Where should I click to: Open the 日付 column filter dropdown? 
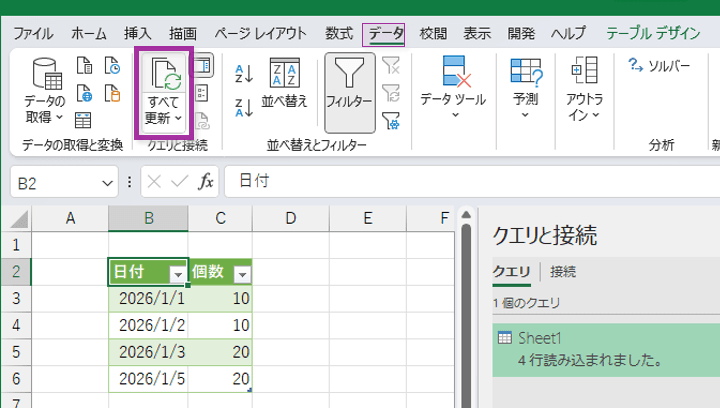[178, 274]
